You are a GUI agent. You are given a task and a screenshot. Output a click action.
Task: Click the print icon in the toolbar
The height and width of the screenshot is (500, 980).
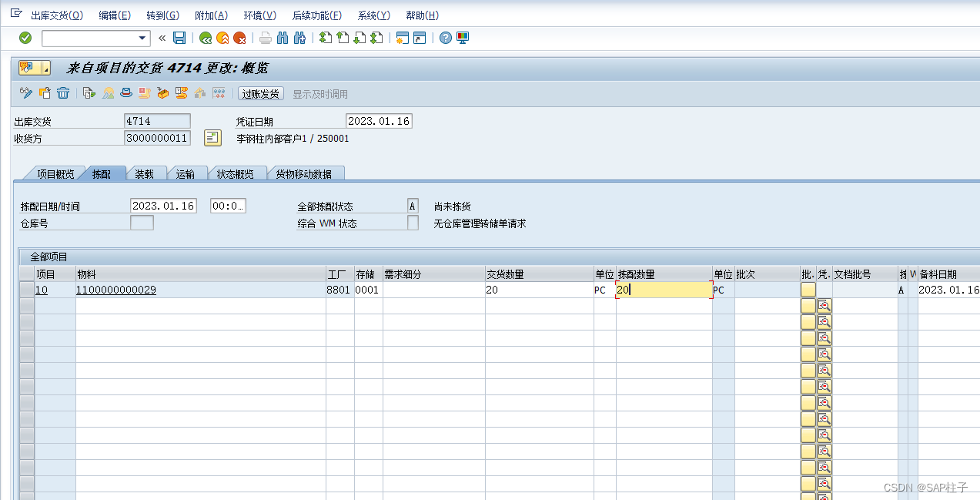point(266,38)
